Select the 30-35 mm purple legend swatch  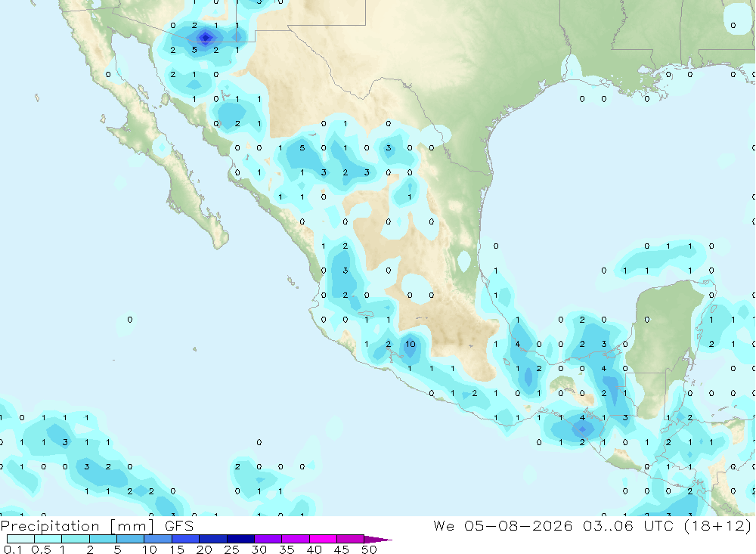[268, 539]
